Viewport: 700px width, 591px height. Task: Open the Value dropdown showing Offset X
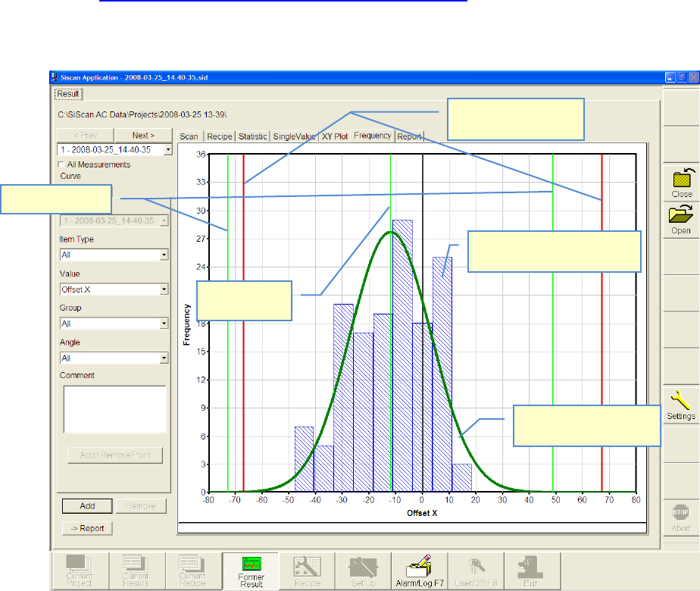(x=164, y=289)
